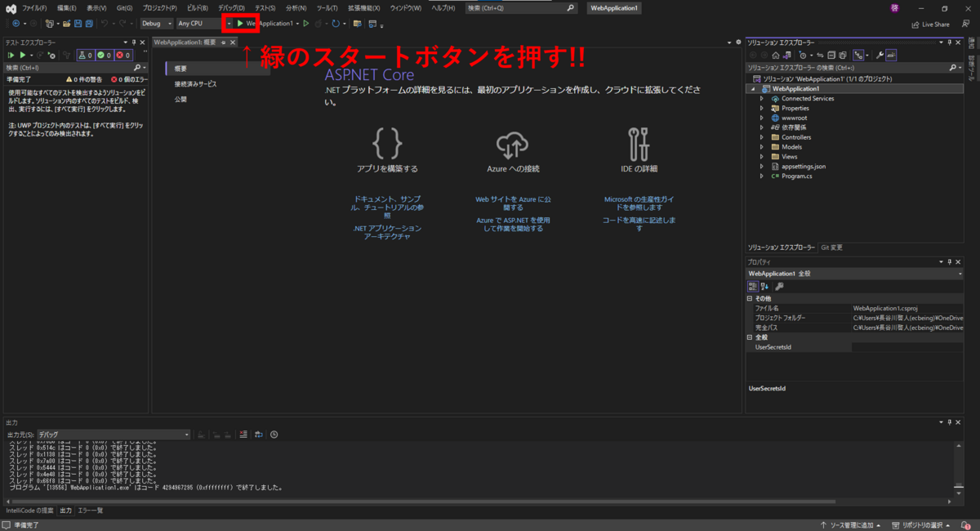This screenshot has width=980, height=531.
Task: Click the Open File folder icon
Action: point(66,23)
